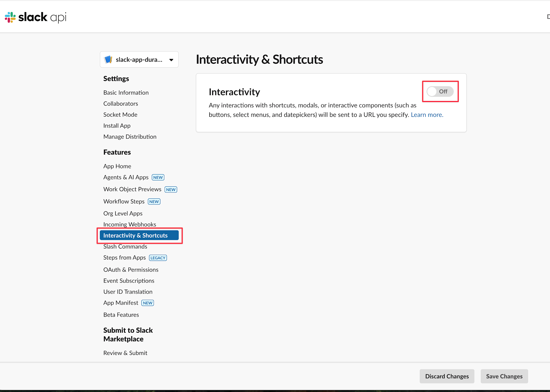Select OAuth & Permissions in sidebar
This screenshot has width=550, height=392.
pyautogui.click(x=131, y=270)
